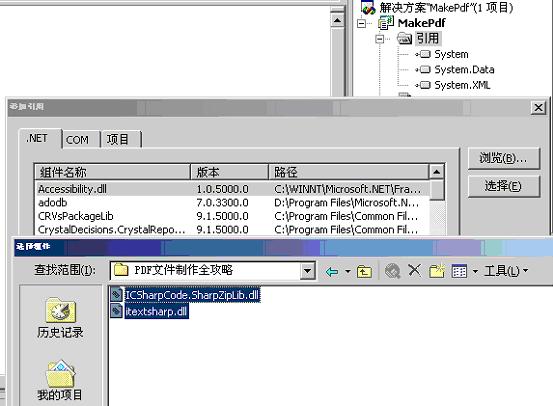
Task: Click the Search the Web icon
Action: (x=392, y=271)
